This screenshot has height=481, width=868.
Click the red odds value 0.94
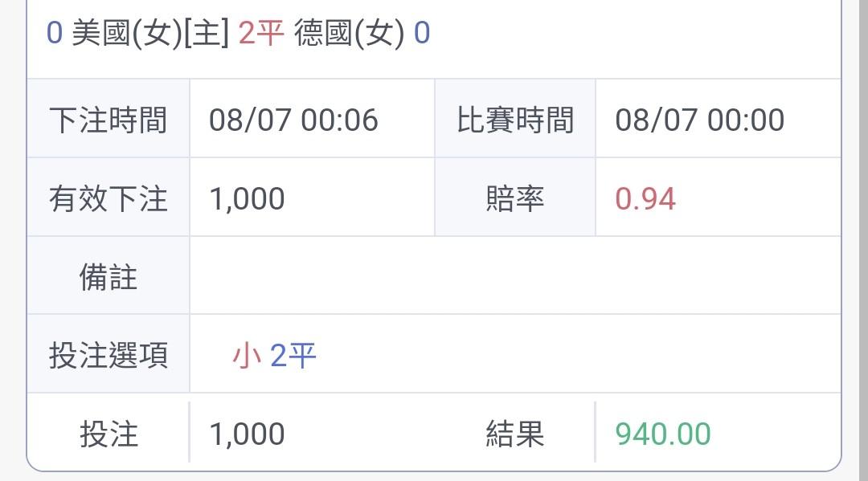click(645, 198)
